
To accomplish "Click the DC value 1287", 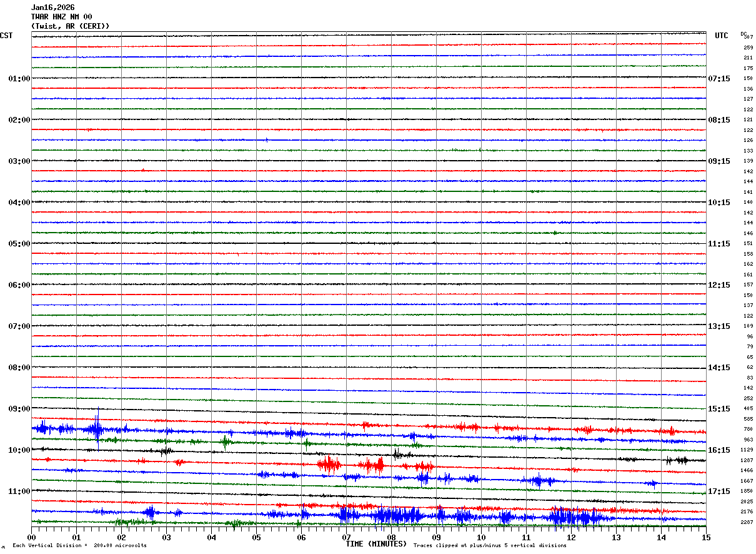I will point(747,460).
